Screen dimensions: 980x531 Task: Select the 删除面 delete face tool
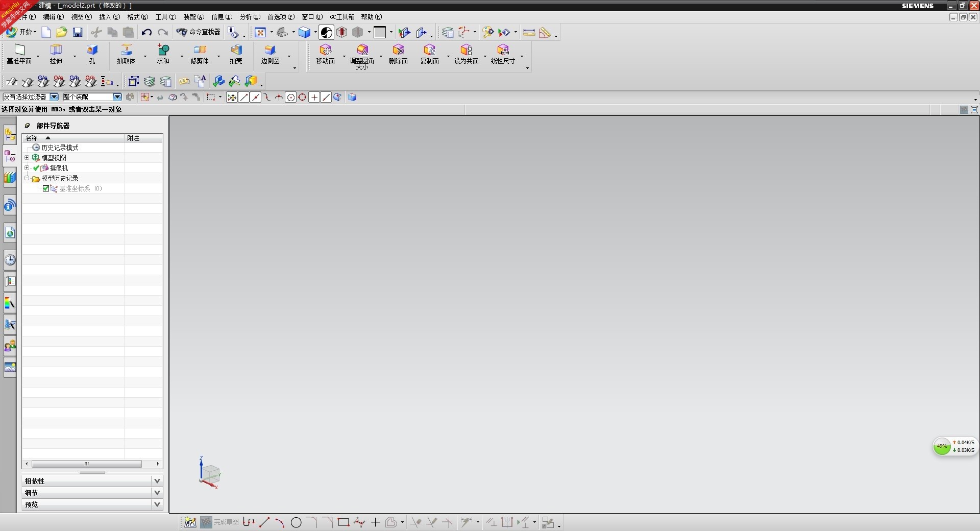click(398, 54)
